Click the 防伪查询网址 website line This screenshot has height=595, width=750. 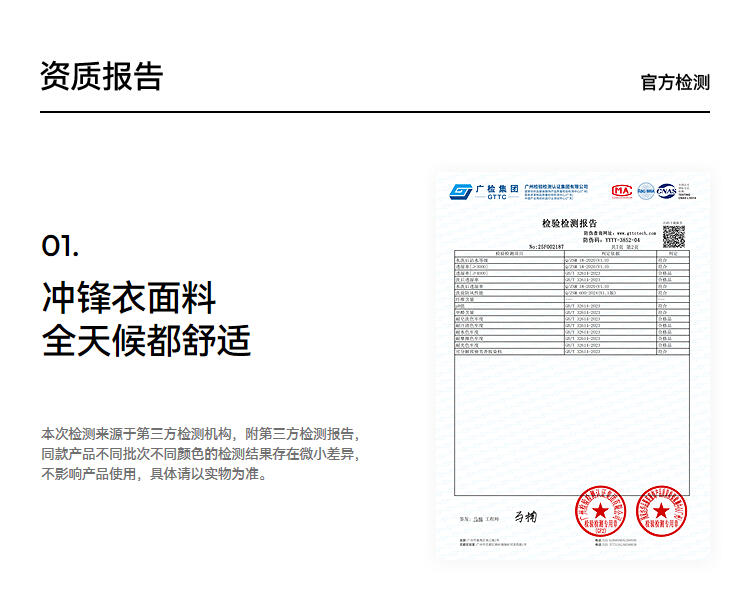[x=619, y=233]
